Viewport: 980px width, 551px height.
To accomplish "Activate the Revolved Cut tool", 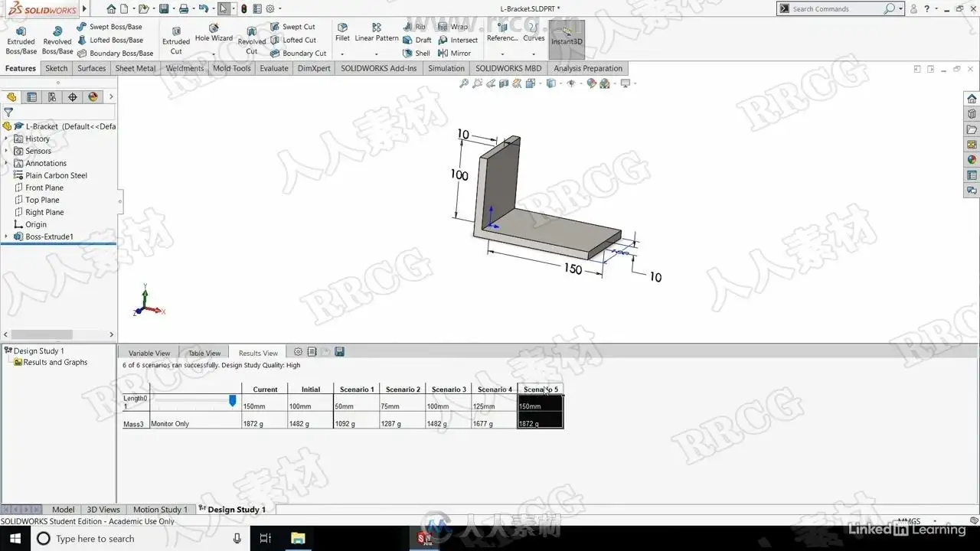I will [252, 40].
